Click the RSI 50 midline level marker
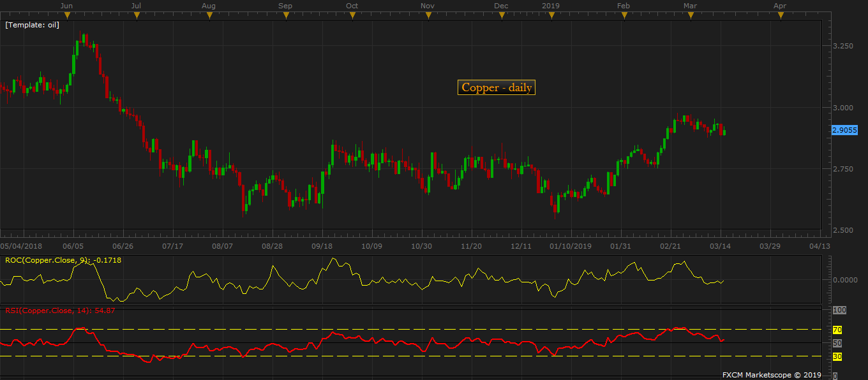The height and width of the screenshot is (380, 868). [837, 343]
